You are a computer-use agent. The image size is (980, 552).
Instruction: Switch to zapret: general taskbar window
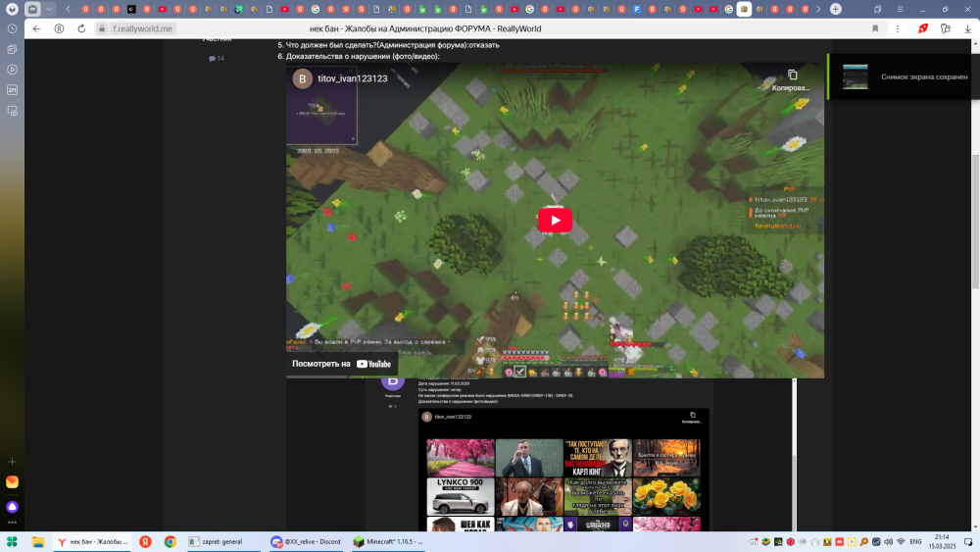(223, 542)
